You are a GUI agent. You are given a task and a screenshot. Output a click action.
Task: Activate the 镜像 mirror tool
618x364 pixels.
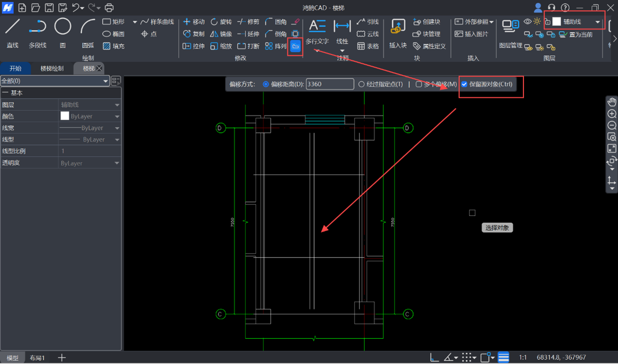[221, 34]
